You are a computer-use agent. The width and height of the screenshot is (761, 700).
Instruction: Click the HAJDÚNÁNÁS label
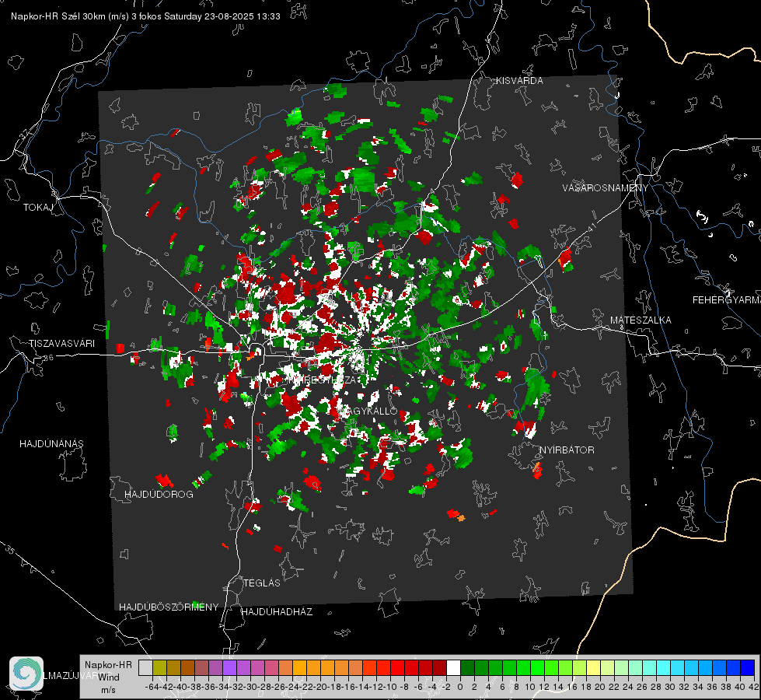[x=51, y=443]
